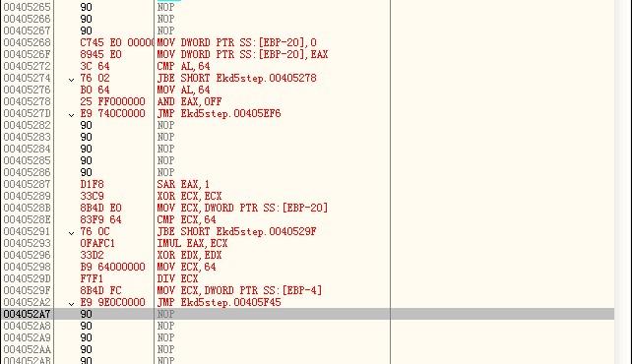
Task: Click address 00405268 in the address column
Action: coord(27,42)
